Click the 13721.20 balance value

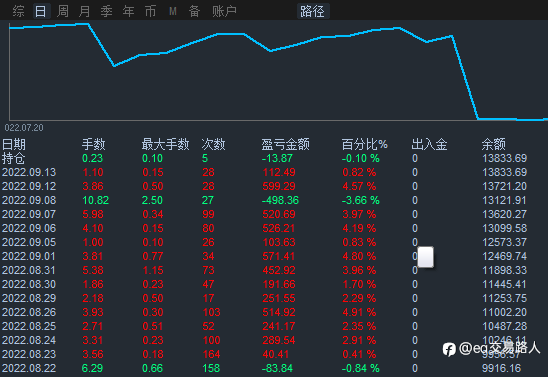click(x=505, y=186)
